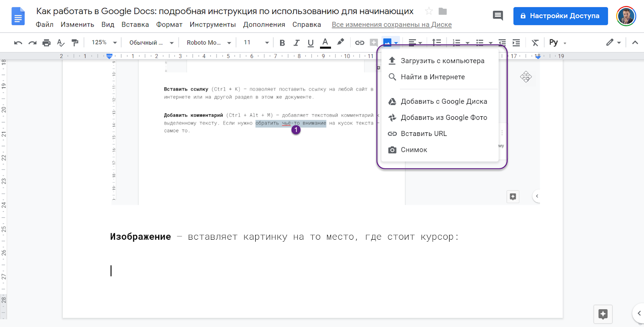Click the Decrease indent icon
The width and height of the screenshot is (644, 327).
[502, 43]
